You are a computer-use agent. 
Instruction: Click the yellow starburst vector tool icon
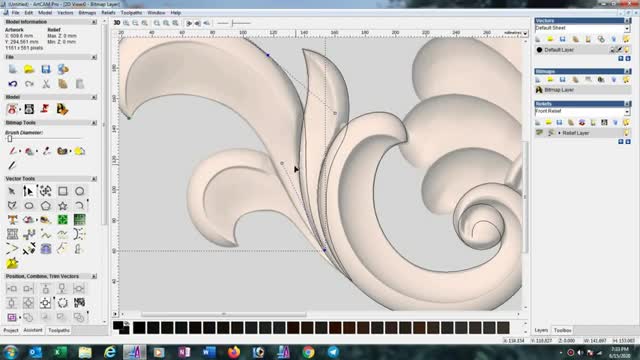[x=12, y=263]
